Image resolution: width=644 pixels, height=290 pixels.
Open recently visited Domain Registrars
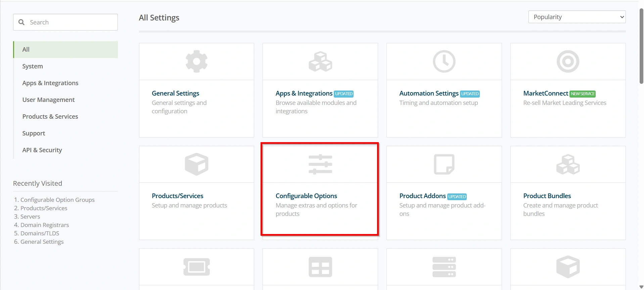[45, 225]
